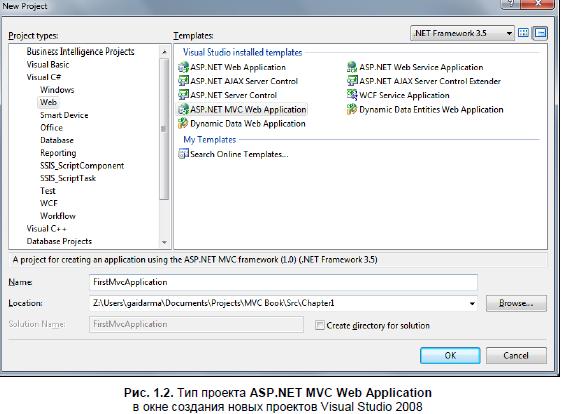Select Test project type
Screen dimensions: 565x414
(48, 191)
